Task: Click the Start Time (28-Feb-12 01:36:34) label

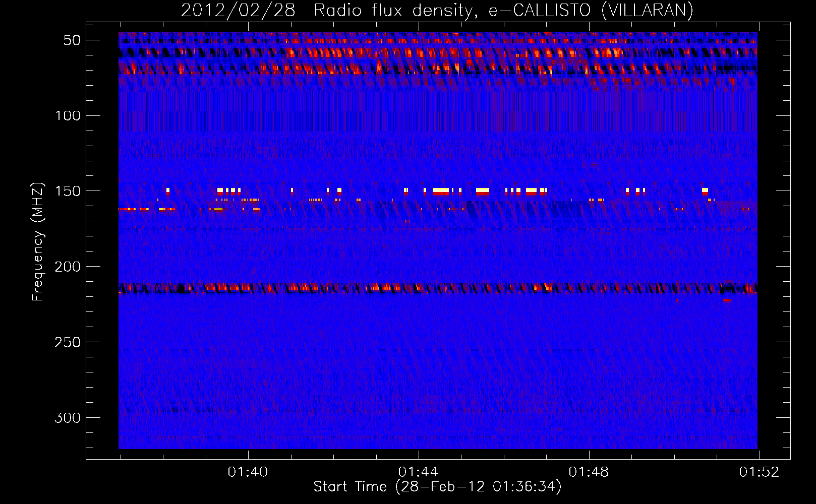Action: click(x=437, y=487)
